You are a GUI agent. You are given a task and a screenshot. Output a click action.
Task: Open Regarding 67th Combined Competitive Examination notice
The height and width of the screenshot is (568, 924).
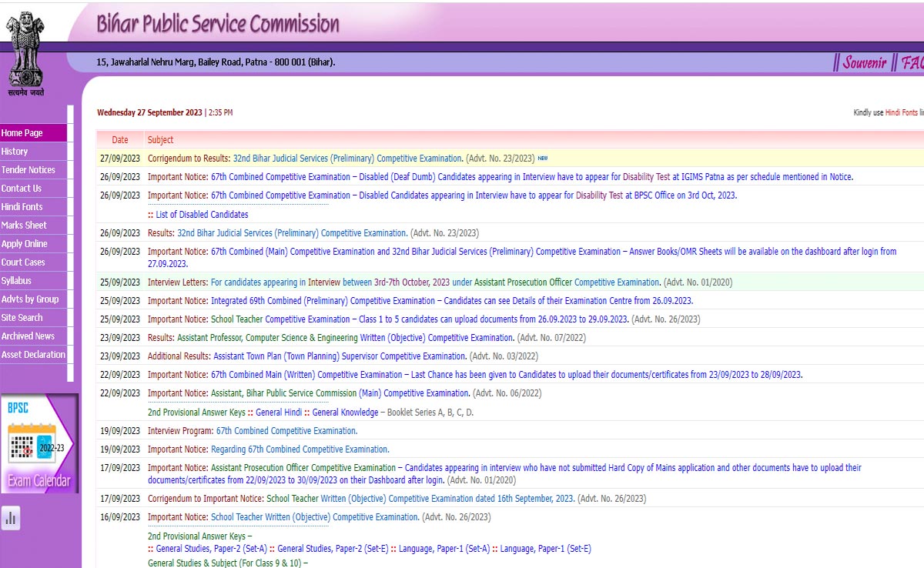(300, 449)
